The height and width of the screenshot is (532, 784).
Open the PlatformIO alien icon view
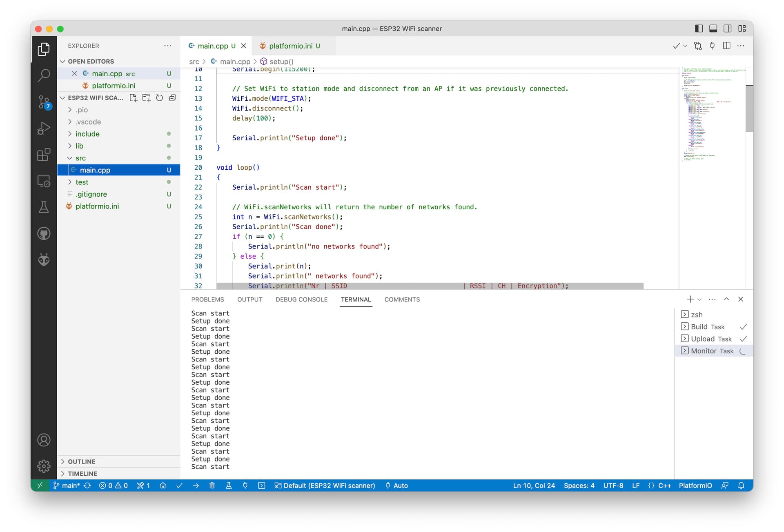pos(44,260)
